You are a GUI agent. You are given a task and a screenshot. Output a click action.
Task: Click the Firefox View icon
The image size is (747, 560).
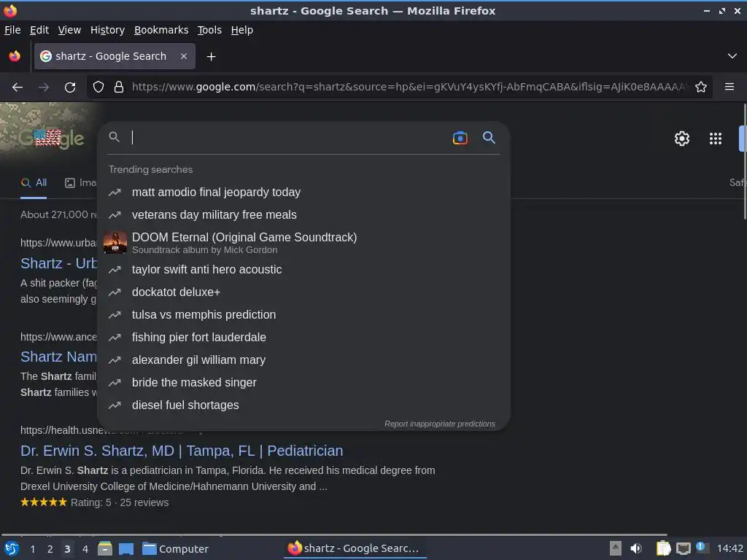(x=15, y=56)
